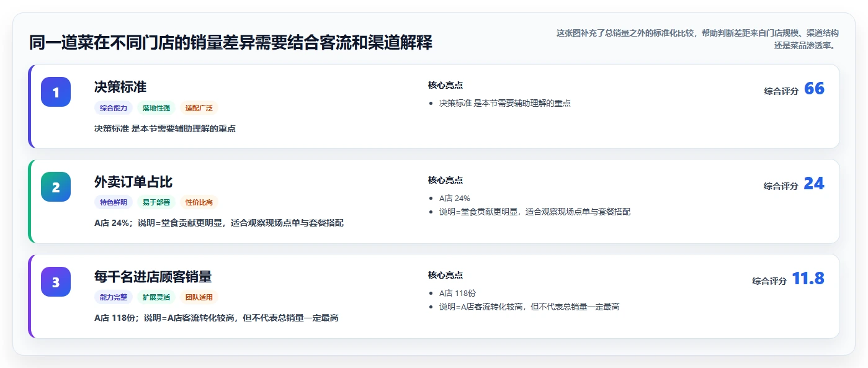
Task: Click bullet text A店 24%
Action: 455,199
